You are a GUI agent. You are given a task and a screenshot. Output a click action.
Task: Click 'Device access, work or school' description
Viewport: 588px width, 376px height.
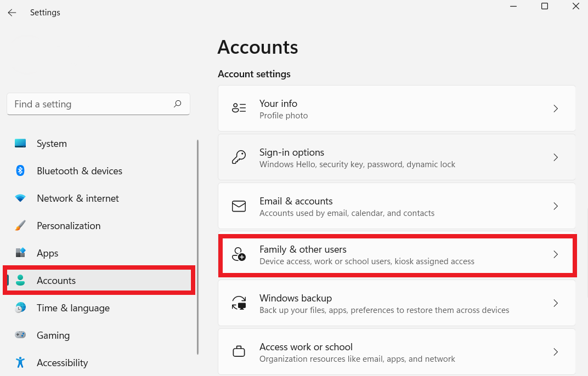pyautogui.click(x=367, y=261)
